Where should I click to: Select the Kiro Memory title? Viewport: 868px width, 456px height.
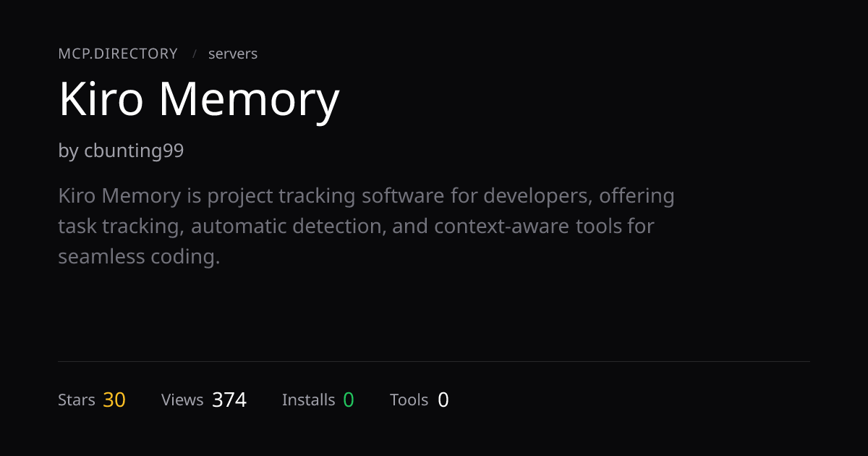[199, 99]
